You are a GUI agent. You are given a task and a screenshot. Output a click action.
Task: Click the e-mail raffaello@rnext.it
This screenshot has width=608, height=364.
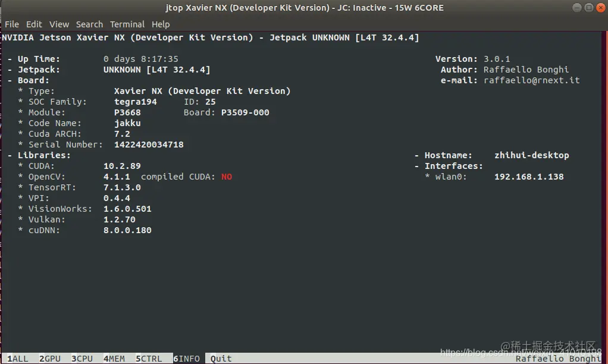(x=532, y=80)
